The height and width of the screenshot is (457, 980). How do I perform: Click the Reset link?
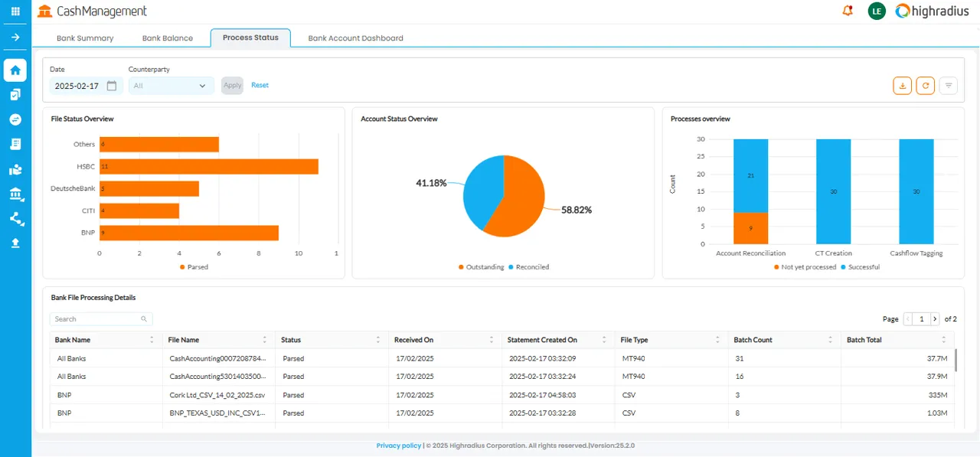(260, 85)
